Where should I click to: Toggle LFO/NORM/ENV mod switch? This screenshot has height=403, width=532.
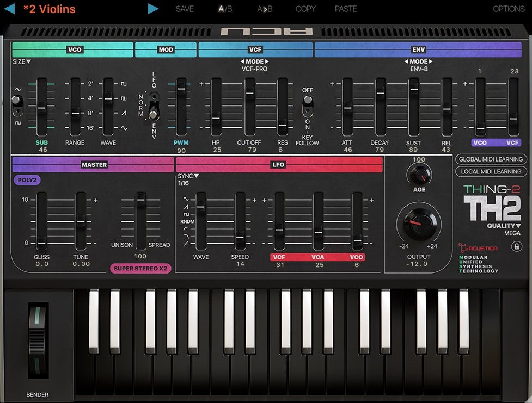tap(154, 106)
